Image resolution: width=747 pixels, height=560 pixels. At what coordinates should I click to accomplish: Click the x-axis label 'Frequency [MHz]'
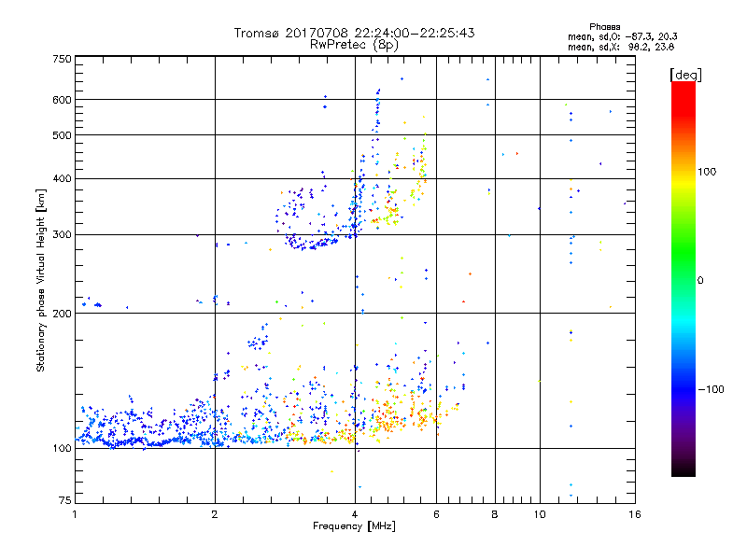tap(355, 526)
